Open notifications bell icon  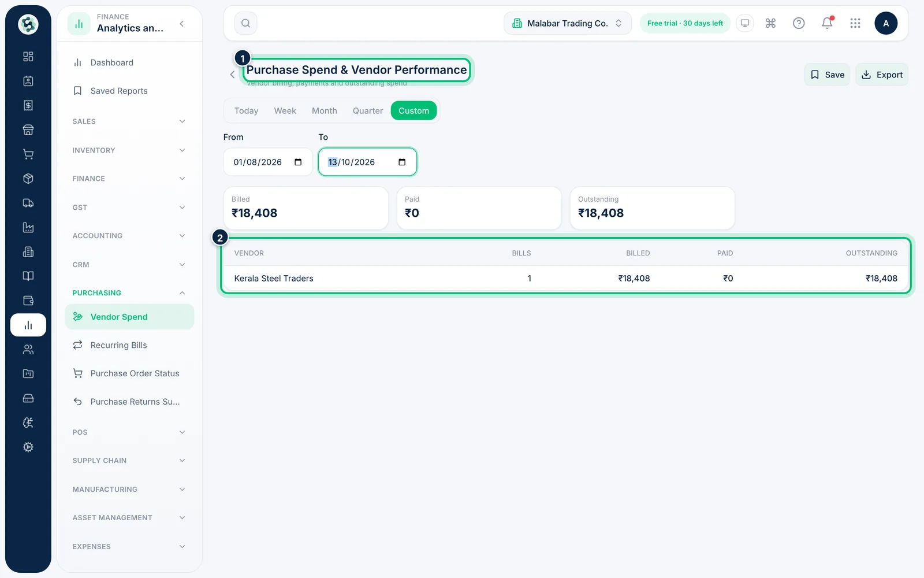coord(827,23)
